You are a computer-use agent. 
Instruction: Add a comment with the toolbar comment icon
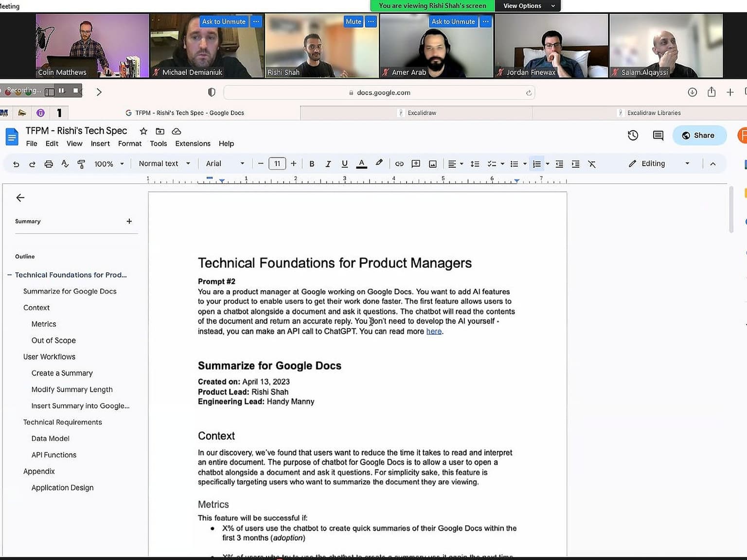(416, 164)
